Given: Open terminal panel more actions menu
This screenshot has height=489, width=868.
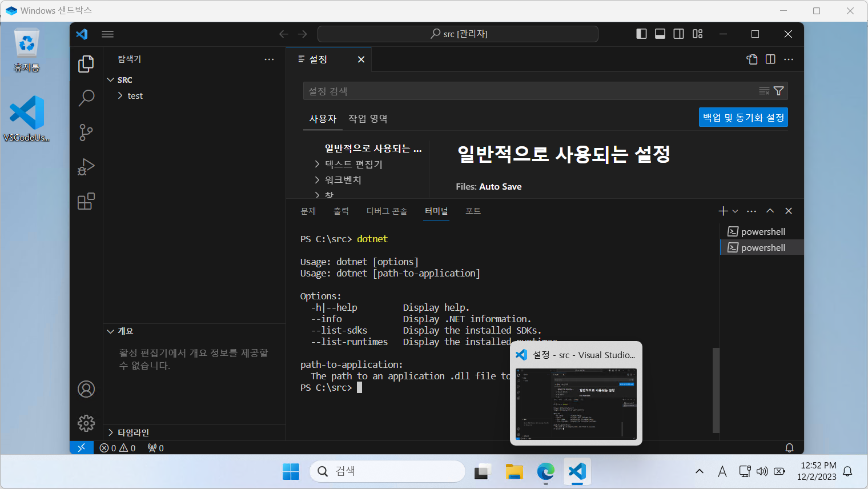Looking at the screenshot, I should point(752,211).
